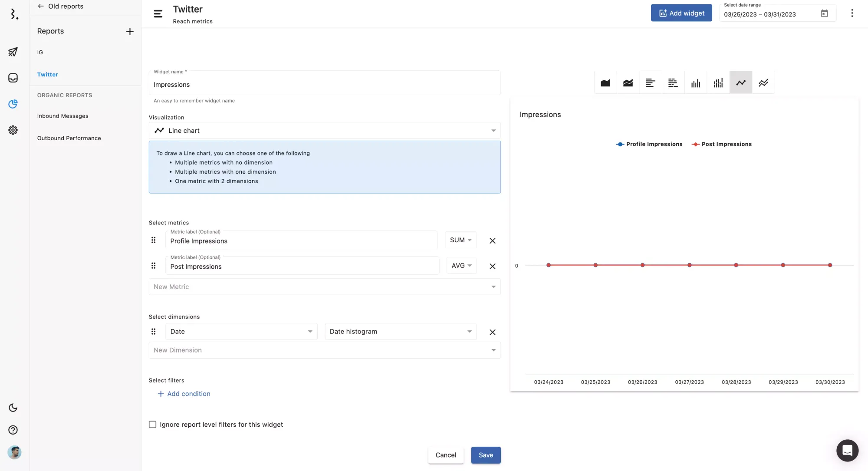Viewport: 868px width, 471px height.
Task: Open Inbound Messages report
Action: [62, 116]
